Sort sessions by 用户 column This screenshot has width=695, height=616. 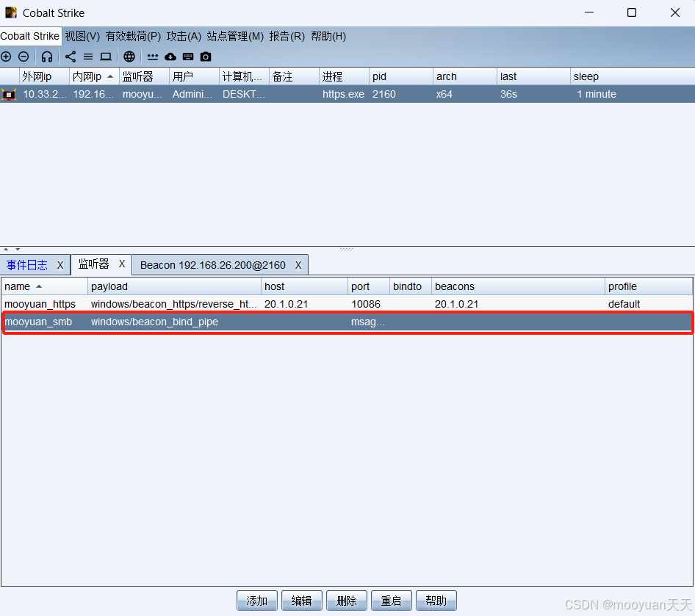tap(194, 76)
